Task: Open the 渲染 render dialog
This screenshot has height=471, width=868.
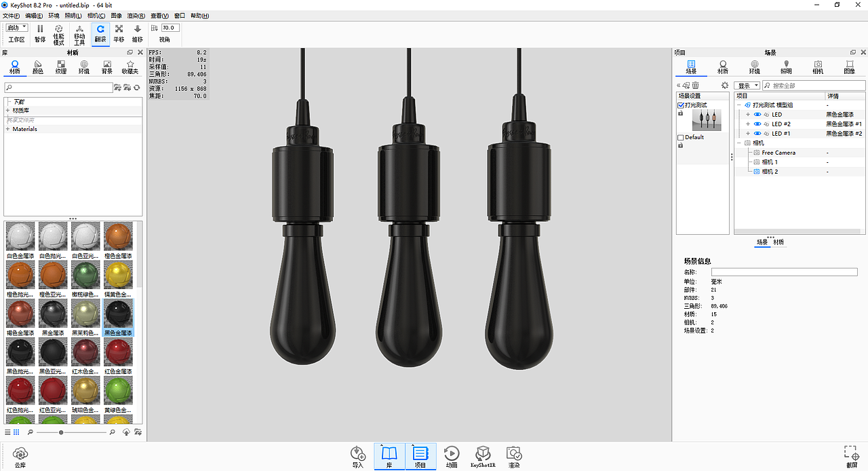Action: [514, 456]
